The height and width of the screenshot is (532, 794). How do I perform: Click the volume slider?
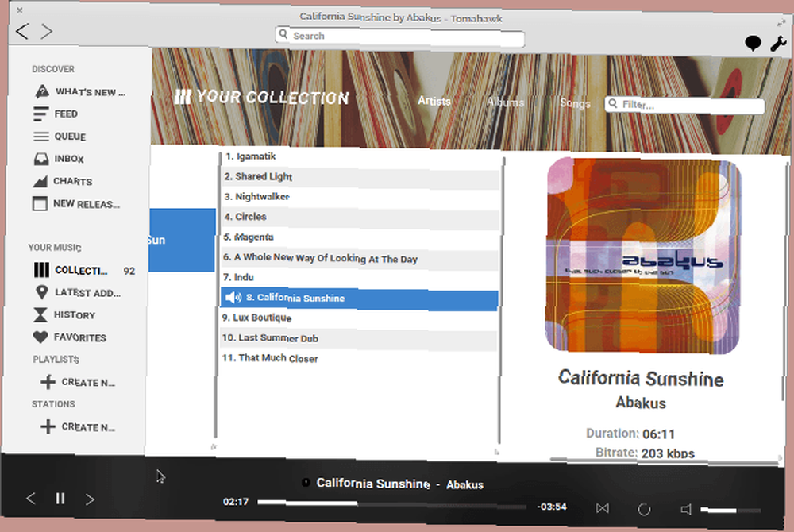click(730, 511)
